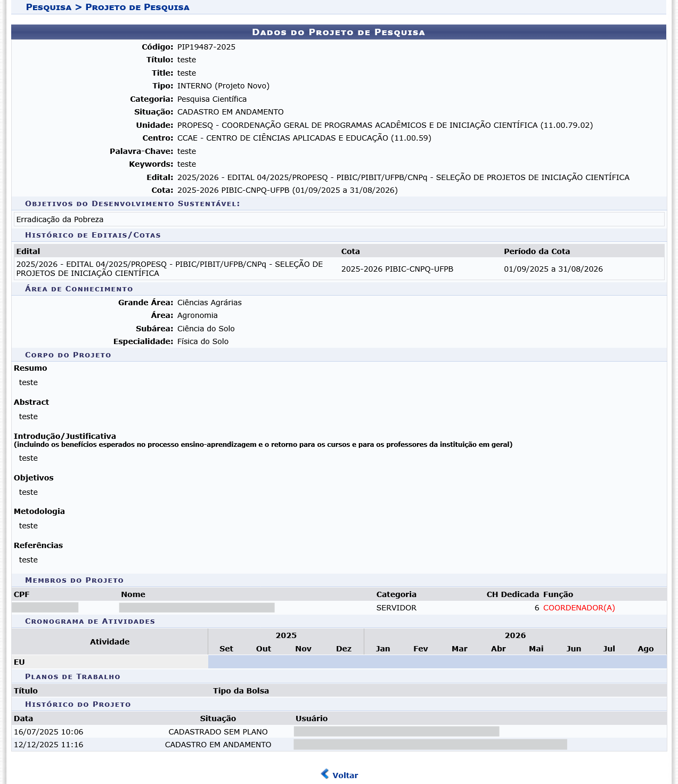Click the Área de Conhecimento section header
The image size is (678, 784).
[79, 289]
